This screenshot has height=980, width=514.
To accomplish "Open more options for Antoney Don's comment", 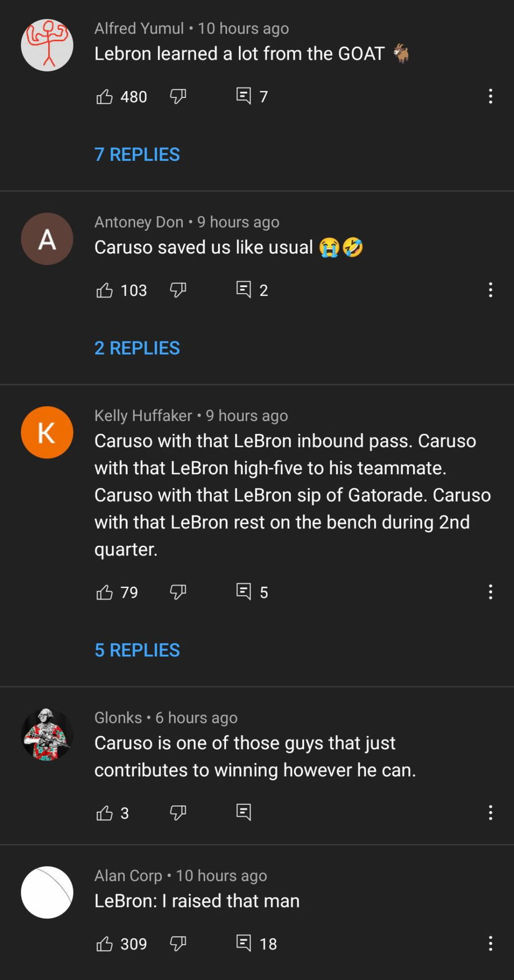I will pyautogui.click(x=490, y=290).
